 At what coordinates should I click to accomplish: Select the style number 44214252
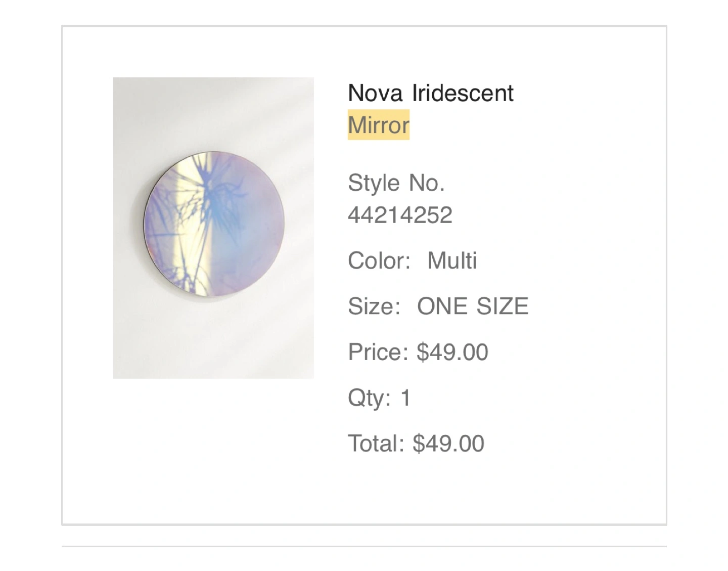point(400,215)
